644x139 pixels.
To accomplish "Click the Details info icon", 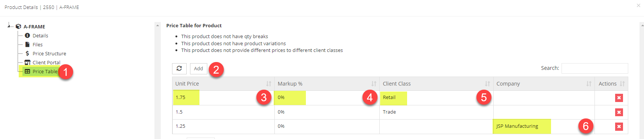I will point(27,35).
